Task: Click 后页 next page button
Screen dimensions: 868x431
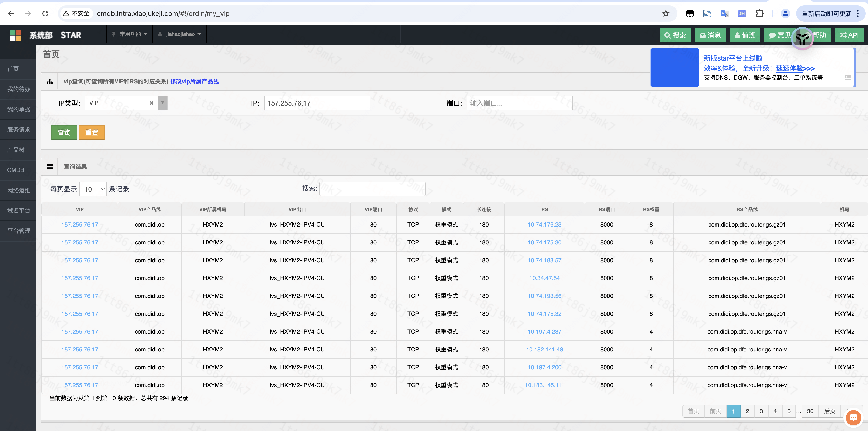Action: coord(830,411)
